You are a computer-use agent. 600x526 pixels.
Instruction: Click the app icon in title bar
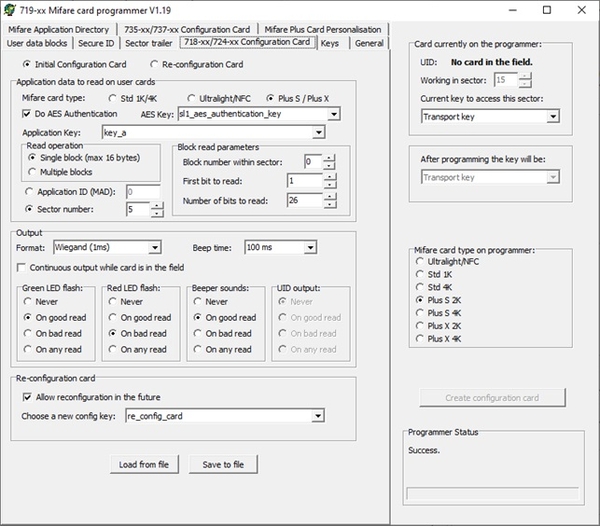click(10, 10)
